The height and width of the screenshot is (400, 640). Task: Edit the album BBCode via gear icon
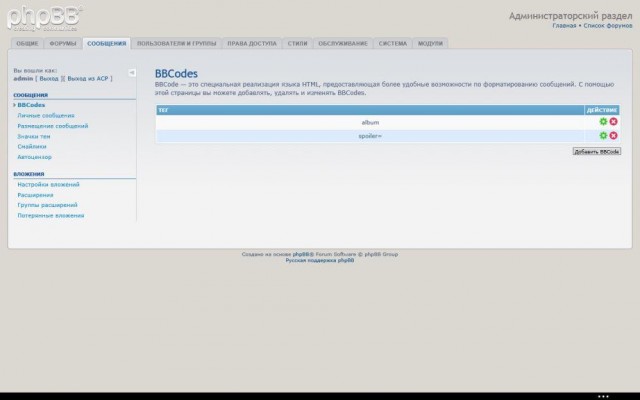coord(603,122)
